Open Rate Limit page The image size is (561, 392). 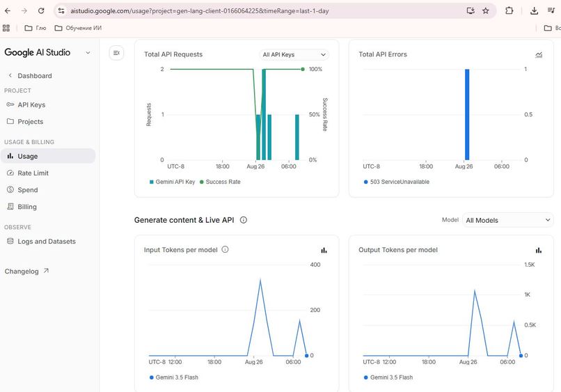(33, 173)
